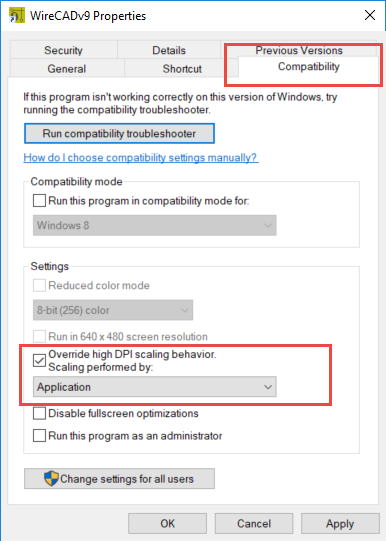Close the WireCADv9 Properties dialog
The width and height of the screenshot is (386, 541).
point(370,15)
